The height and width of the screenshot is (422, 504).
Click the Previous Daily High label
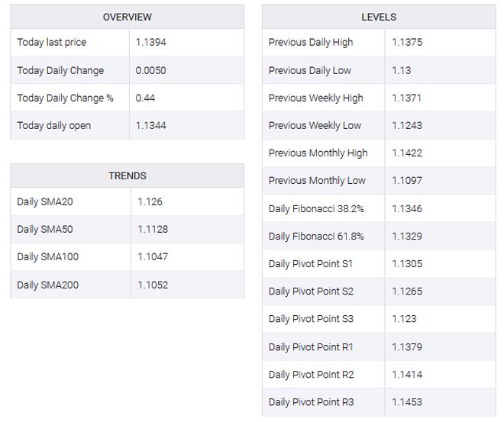[311, 43]
